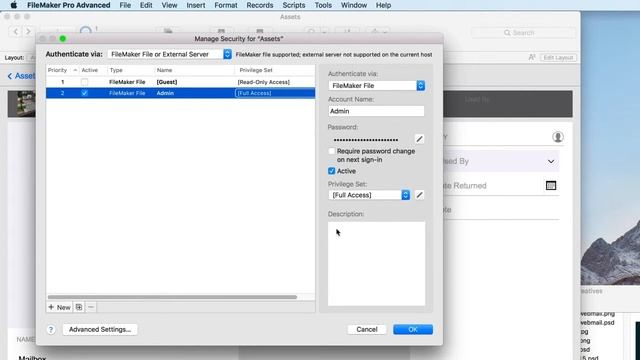The width and height of the screenshot is (640, 360).
Task: Open Advanced Settings
Action: point(100,329)
